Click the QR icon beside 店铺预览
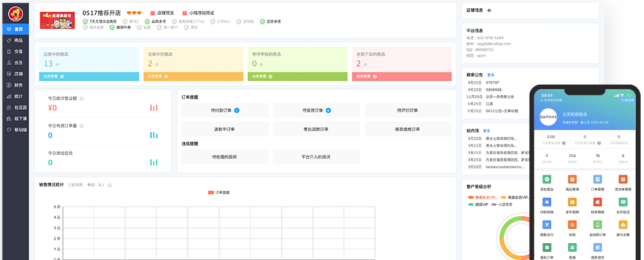The image size is (644, 260). 153,13
